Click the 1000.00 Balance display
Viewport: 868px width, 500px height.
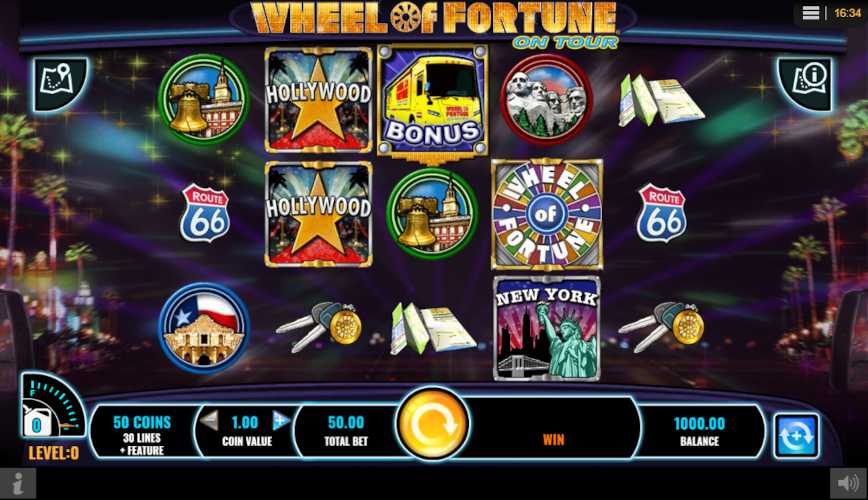[x=699, y=431]
